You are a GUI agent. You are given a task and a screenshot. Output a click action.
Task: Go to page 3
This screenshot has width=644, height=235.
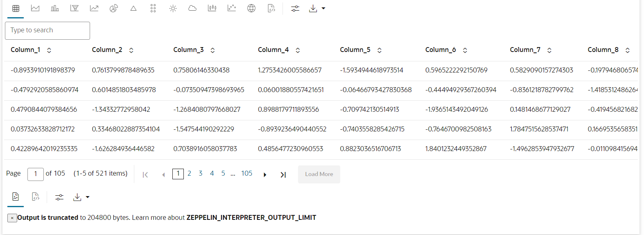pyautogui.click(x=201, y=174)
